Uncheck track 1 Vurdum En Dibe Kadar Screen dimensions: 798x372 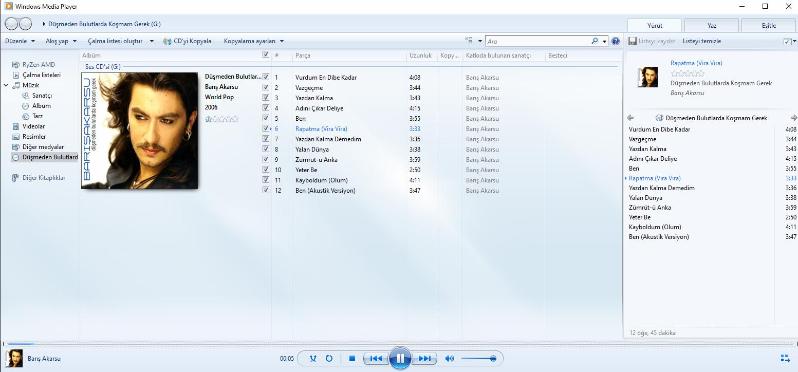[x=265, y=77]
